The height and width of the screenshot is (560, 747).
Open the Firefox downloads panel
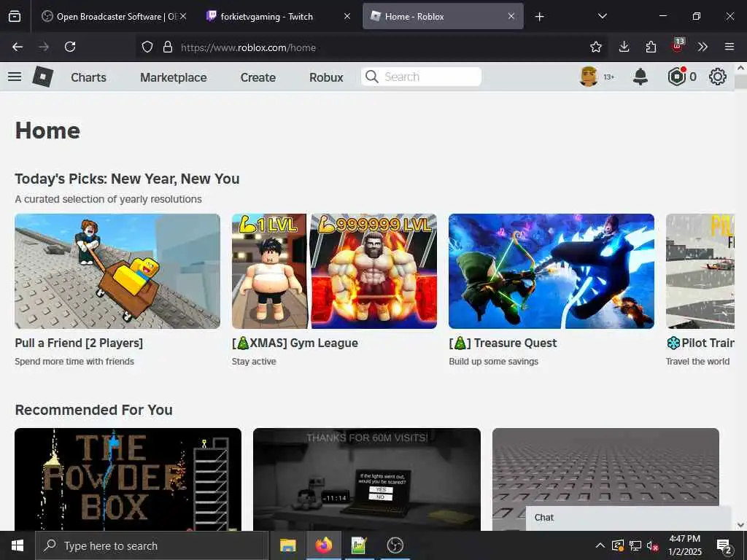point(624,47)
